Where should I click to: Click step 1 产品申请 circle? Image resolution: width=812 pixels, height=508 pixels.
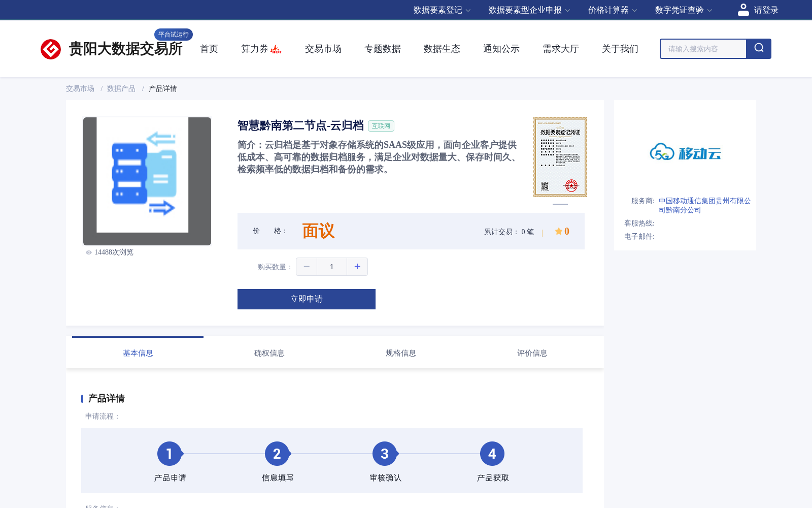click(x=170, y=454)
